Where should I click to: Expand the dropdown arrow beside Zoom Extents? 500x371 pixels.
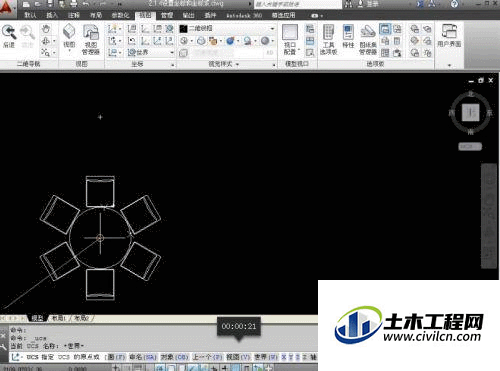(54, 53)
